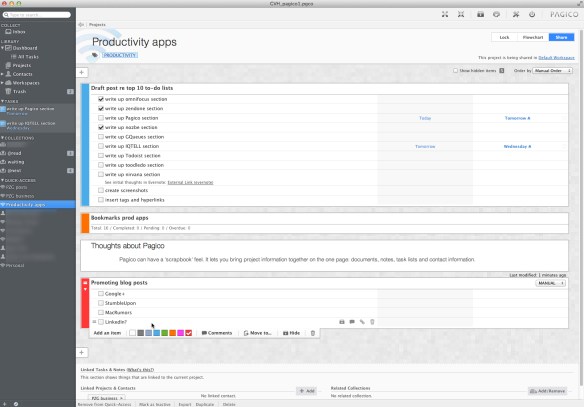This screenshot has width=584, height=407.
Task: Check 'write up Pagico section' checkbox
Action: [x=101, y=118]
